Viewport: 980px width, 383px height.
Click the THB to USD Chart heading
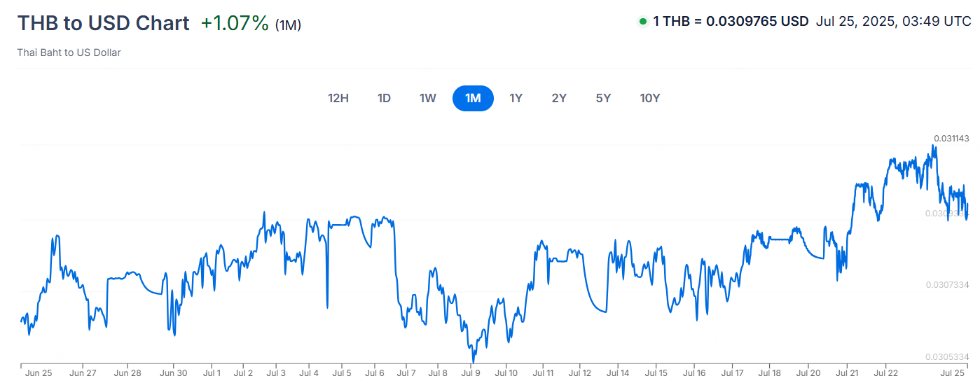pyautogui.click(x=103, y=23)
